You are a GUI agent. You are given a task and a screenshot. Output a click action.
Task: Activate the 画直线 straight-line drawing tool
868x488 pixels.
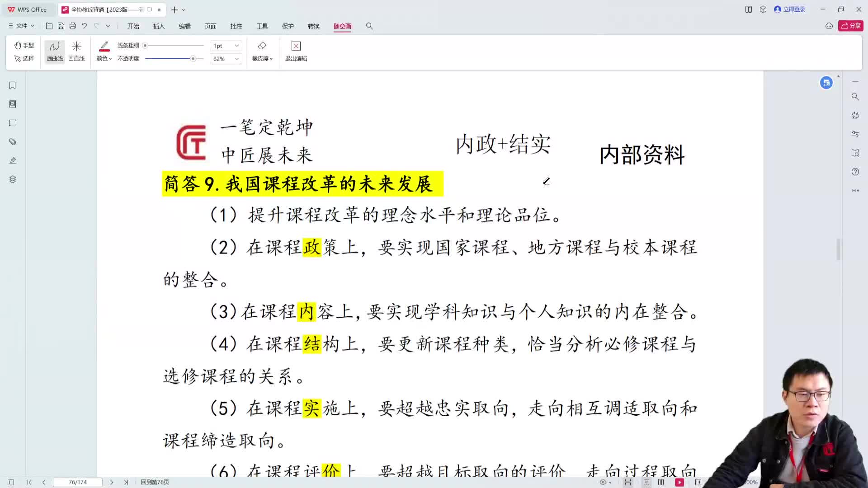tap(76, 51)
